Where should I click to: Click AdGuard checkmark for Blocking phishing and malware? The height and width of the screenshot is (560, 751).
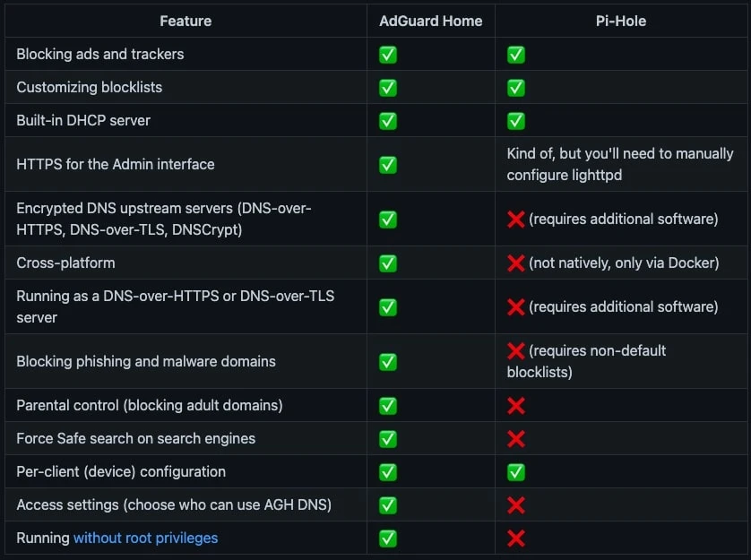click(388, 362)
